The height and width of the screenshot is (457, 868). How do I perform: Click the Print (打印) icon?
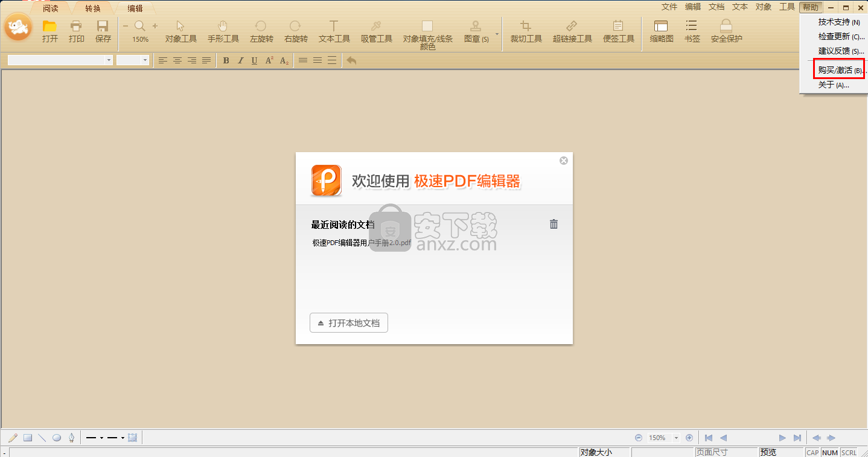tap(76, 26)
